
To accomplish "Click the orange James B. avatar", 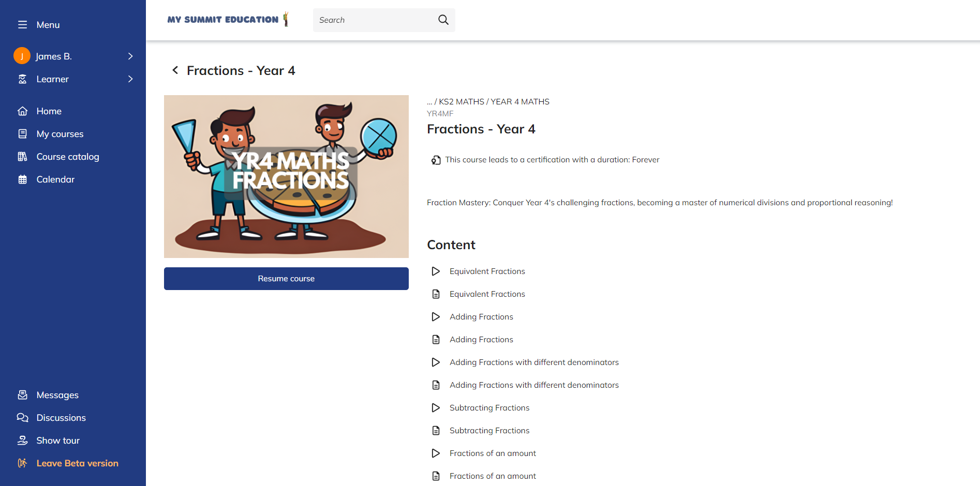I will [22, 56].
